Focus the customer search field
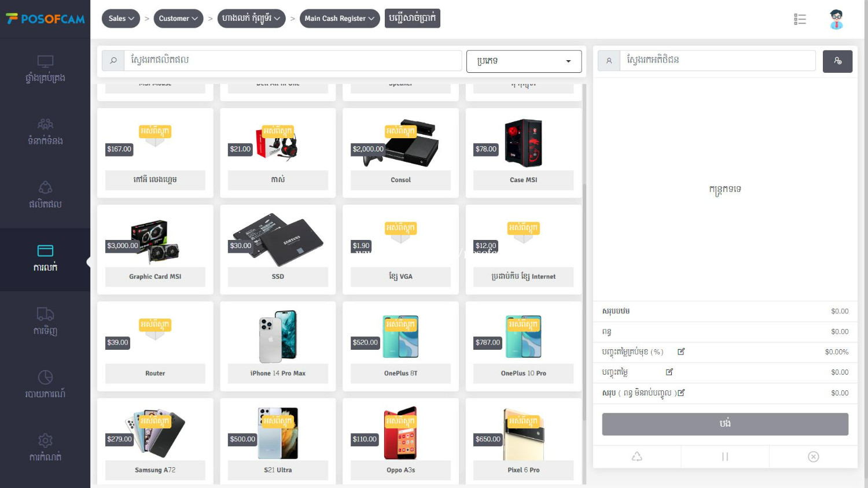The width and height of the screenshot is (868, 488). coord(718,61)
